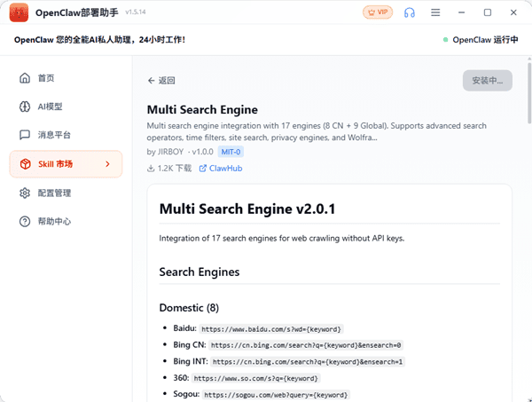Click the skill description paragraph
This screenshot has height=402, width=532.
pyautogui.click(x=317, y=131)
